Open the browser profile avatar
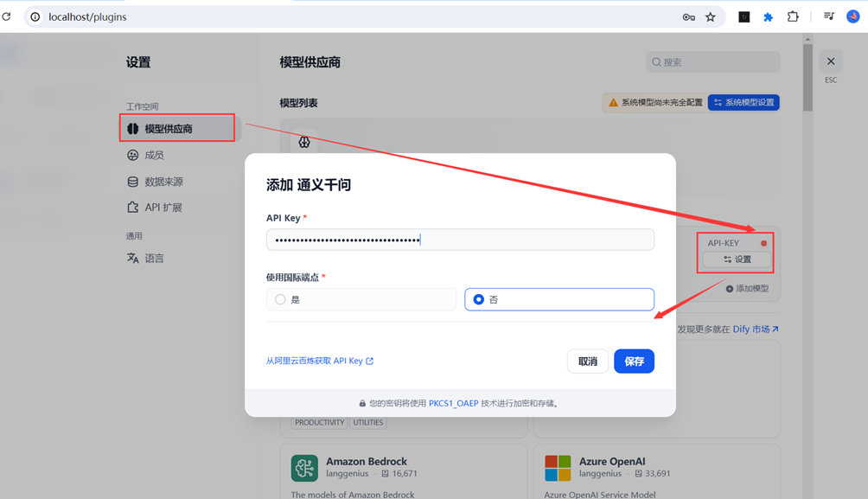 (852, 16)
